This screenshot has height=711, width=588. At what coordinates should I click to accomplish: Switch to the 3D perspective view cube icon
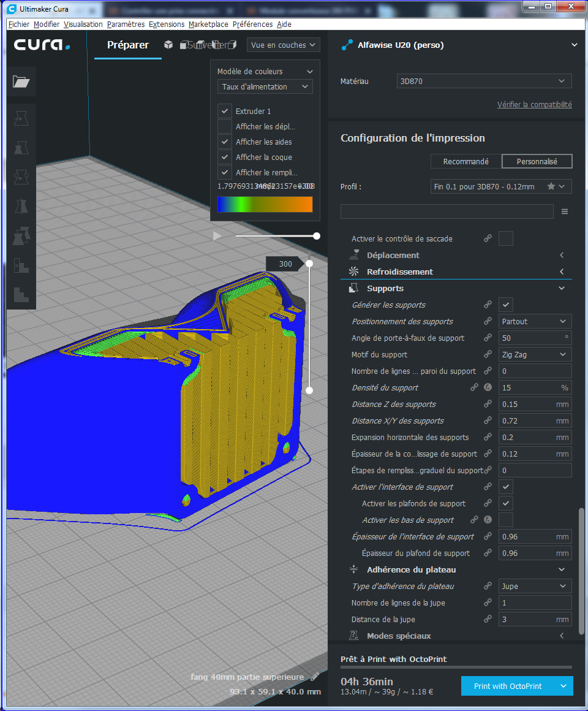[168, 45]
